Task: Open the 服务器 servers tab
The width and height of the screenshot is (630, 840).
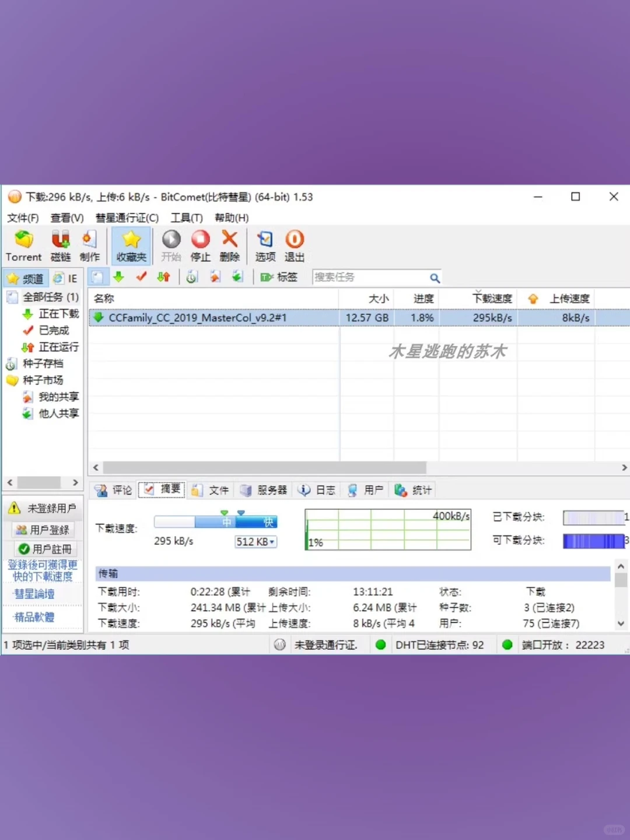Action: [x=264, y=490]
